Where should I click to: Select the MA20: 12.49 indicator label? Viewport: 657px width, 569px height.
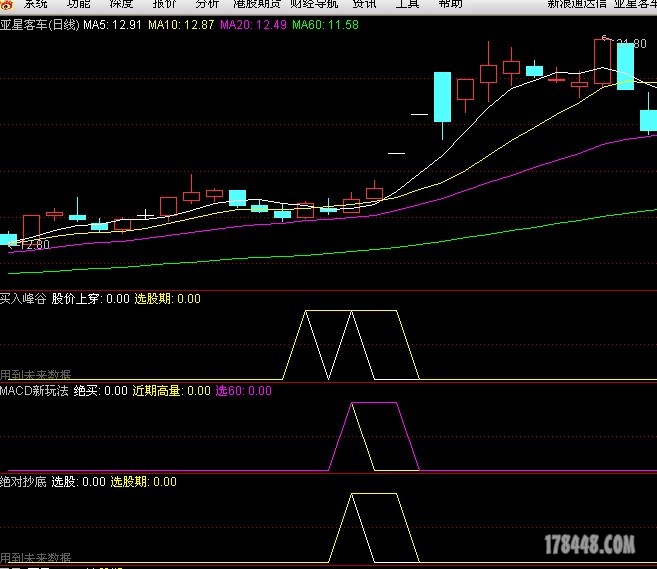click(253, 25)
